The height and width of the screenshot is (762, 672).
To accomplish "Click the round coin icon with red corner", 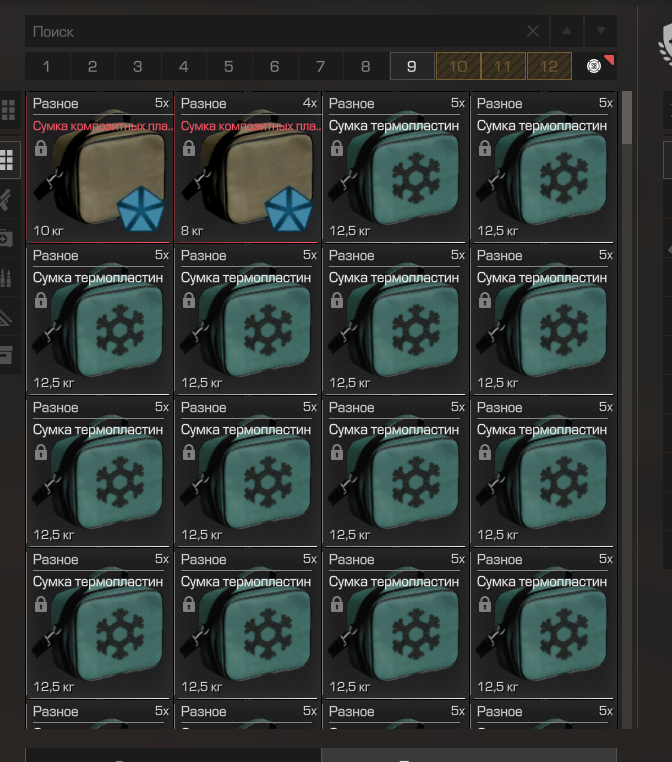I will pos(594,66).
